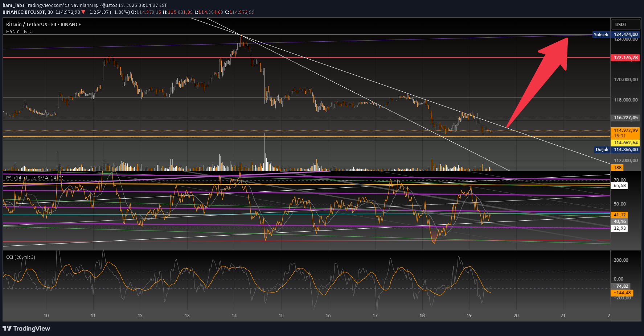Click the RSI 32,93 level label
This screenshot has width=644, height=336.
pyautogui.click(x=619, y=228)
